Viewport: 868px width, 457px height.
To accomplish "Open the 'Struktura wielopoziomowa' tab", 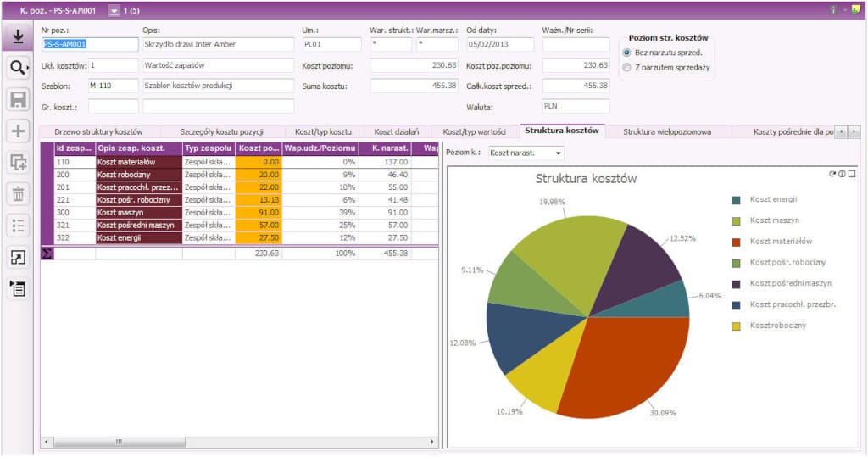I will (x=667, y=132).
